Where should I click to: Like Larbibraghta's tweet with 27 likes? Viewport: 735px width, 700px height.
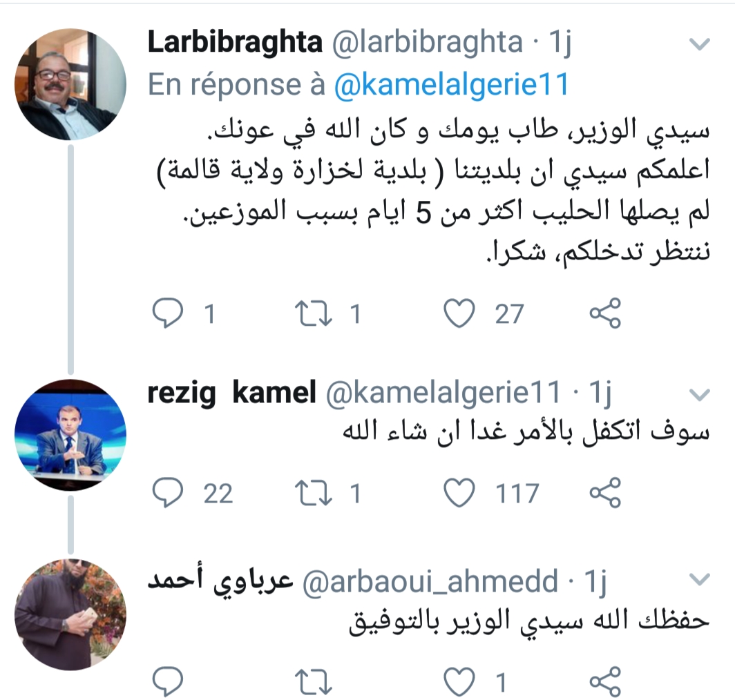[459, 315]
